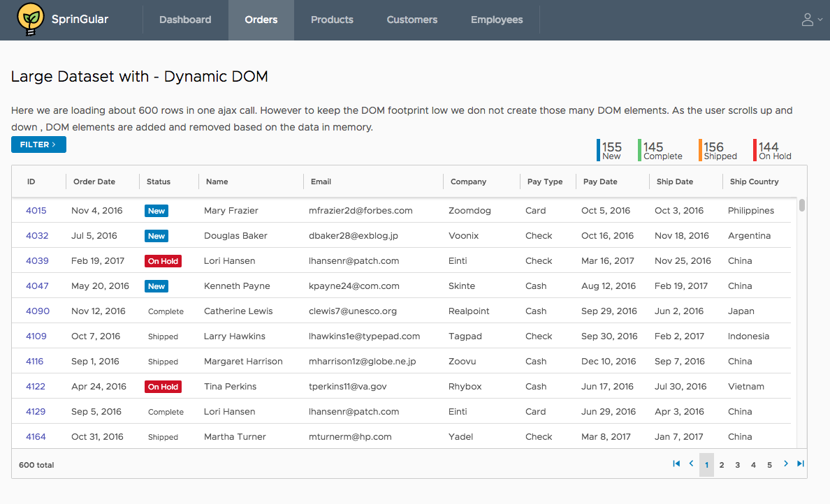Open the Employees tab
This screenshot has height=504, width=830.
pyautogui.click(x=497, y=20)
